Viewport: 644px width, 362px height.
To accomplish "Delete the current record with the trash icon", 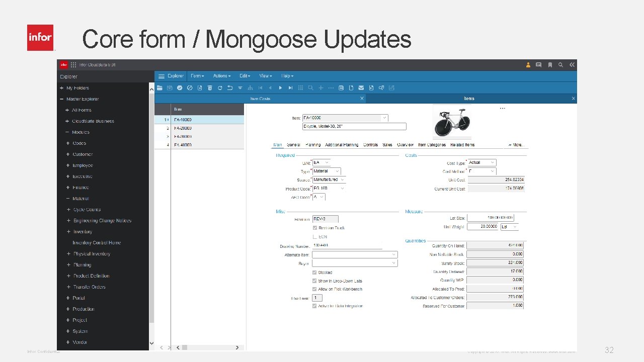I will (210, 87).
